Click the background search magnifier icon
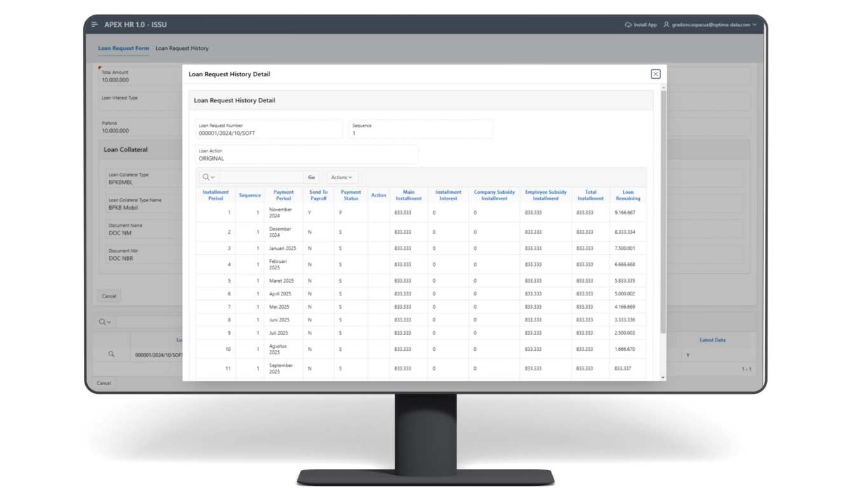 [x=104, y=322]
